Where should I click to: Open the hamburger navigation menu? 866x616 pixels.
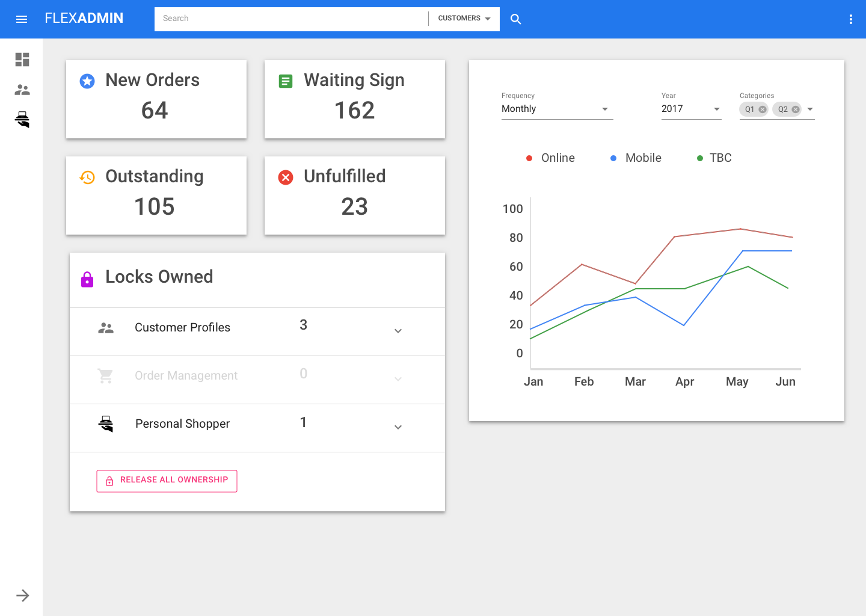click(x=22, y=19)
